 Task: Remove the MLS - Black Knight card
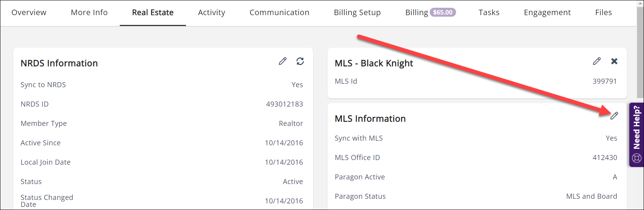pos(614,61)
